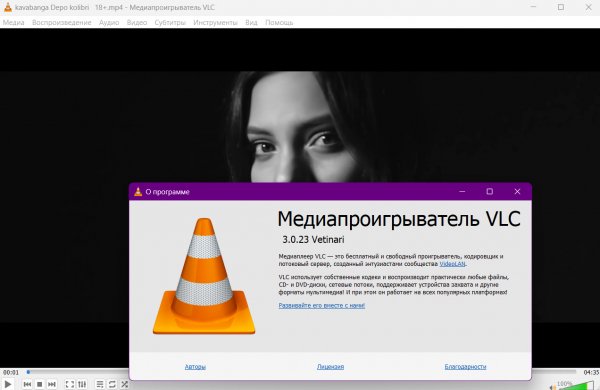The height and width of the screenshot is (390, 600).
Task: Toggle fullscreen video mode
Action: point(70,384)
